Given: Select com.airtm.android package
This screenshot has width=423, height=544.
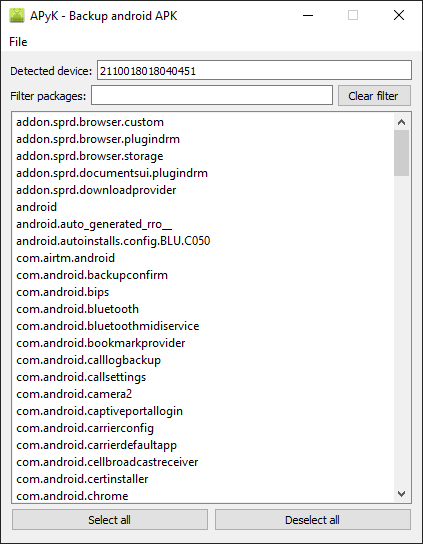Looking at the screenshot, I should pyautogui.click(x=203, y=258).
